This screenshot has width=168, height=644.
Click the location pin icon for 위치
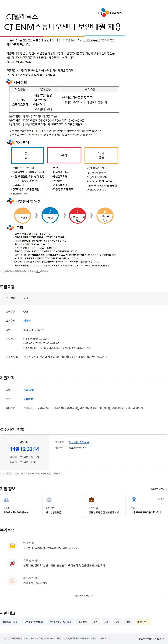[134, 500]
